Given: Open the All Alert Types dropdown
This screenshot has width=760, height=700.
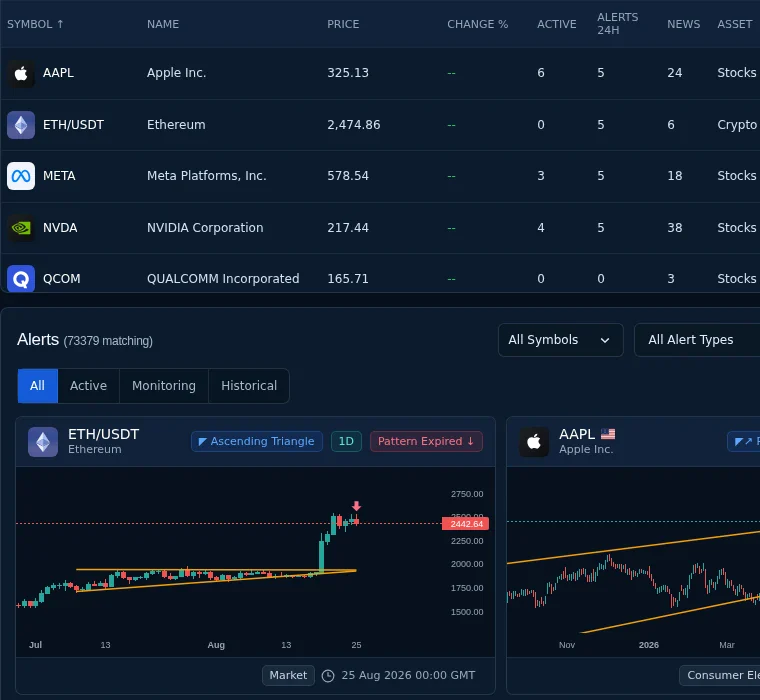Looking at the screenshot, I should click(697, 340).
